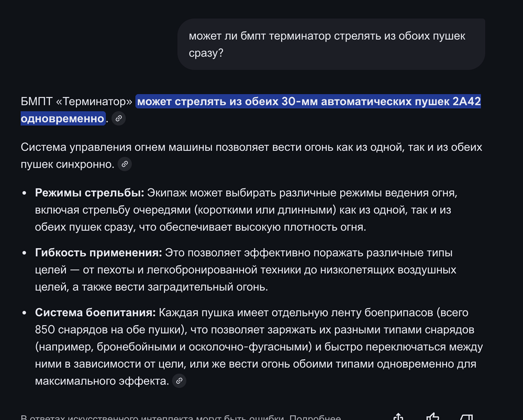Viewport: 523px width, 420px height.
Task: Open source link after highlighted word «одновременно»
Action: tap(119, 119)
